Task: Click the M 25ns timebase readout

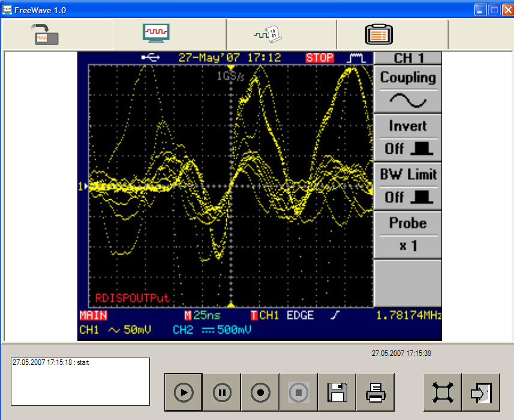Action: coord(203,316)
